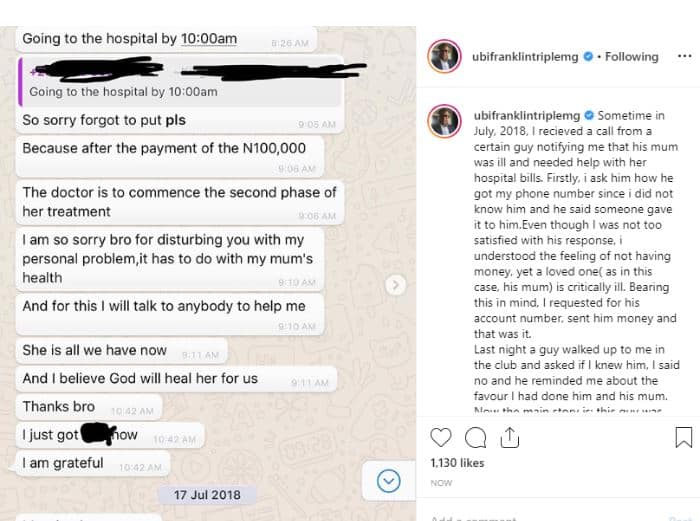Image resolution: width=700 pixels, height=521 pixels.
Task: Open ubifranklintriplemg profile from header username
Action: (x=525, y=57)
